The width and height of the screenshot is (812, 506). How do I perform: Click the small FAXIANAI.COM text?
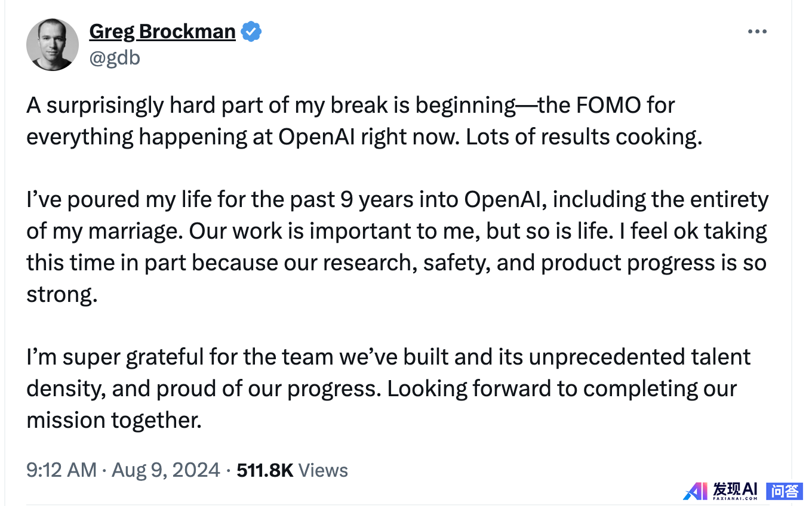(x=735, y=498)
